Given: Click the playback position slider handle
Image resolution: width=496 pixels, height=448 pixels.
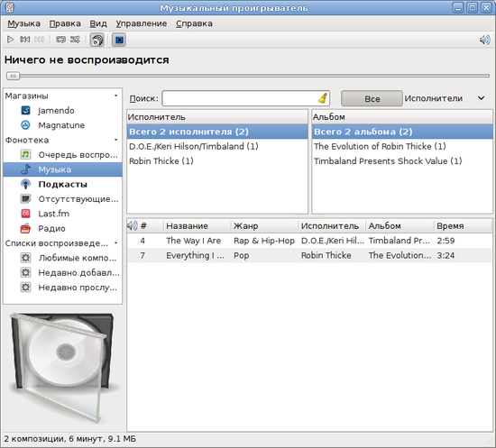Looking at the screenshot, I should (13, 76).
